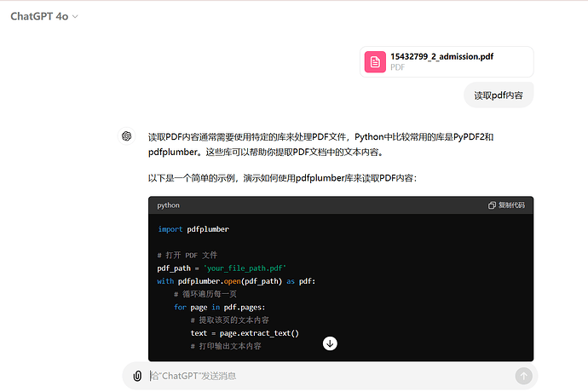Click the # 打印输出文本内容 comment line

pos(225,346)
